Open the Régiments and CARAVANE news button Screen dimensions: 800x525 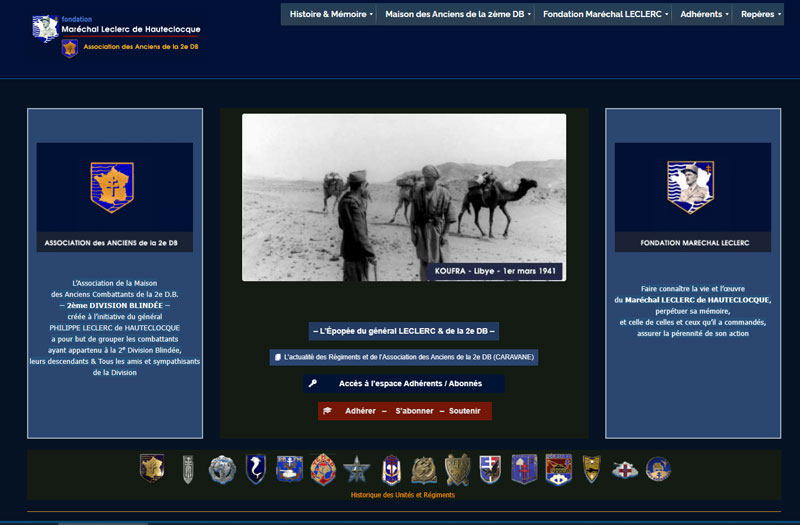[x=404, y=357]
